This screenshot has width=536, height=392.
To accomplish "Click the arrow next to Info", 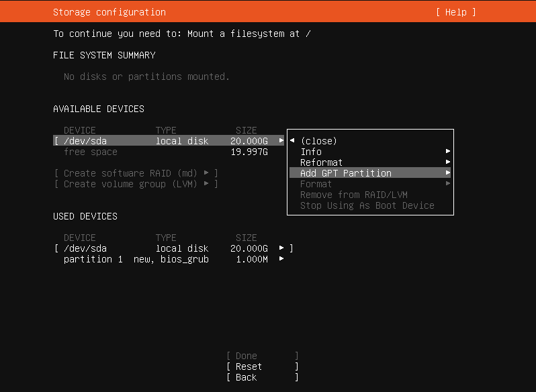I will click(448, 151).
